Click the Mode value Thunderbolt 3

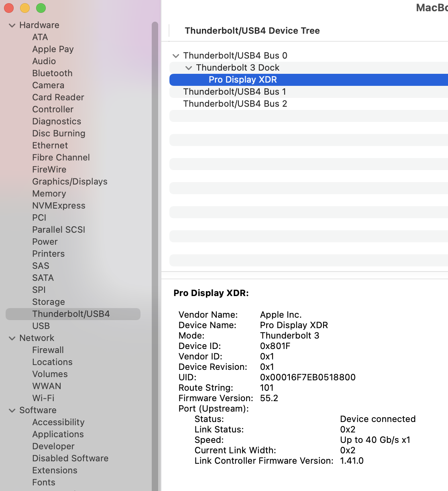(290, 336)
